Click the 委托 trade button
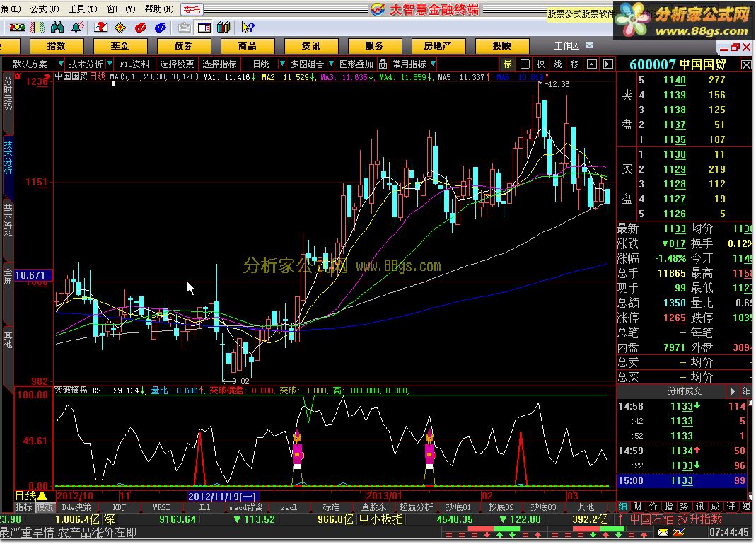 192,10
